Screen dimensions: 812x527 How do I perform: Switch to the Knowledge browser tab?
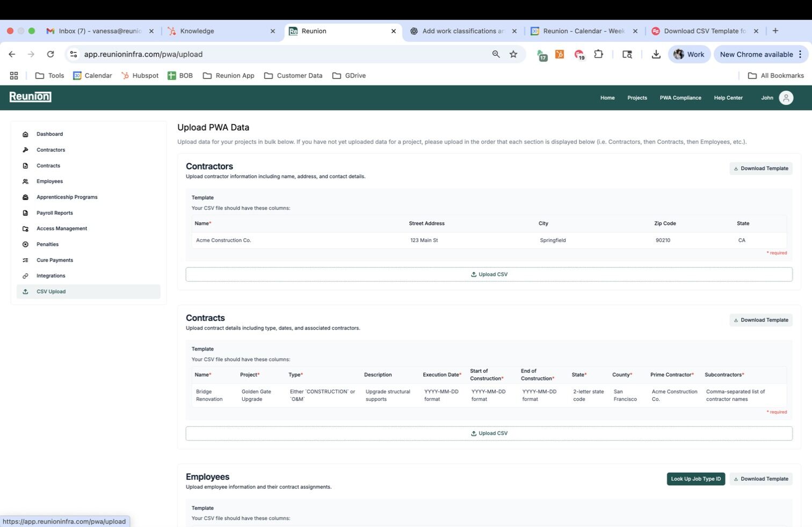220,31
